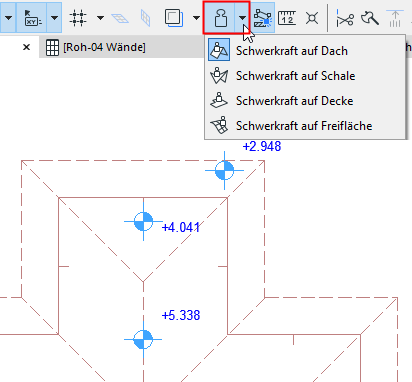The width and height of the screenshot is (412, 382).
Task: Close the Roh-04 Wände tab
Action: click(26, 47)
